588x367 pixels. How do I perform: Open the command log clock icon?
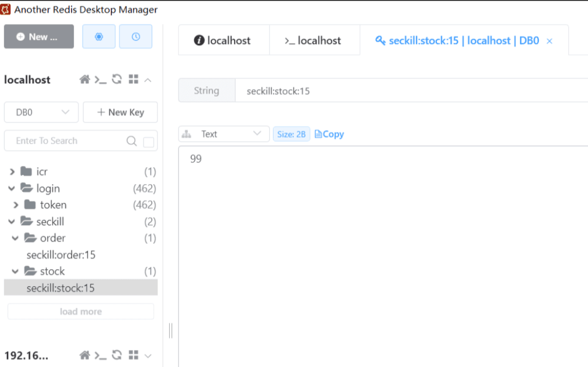[135, 36]
